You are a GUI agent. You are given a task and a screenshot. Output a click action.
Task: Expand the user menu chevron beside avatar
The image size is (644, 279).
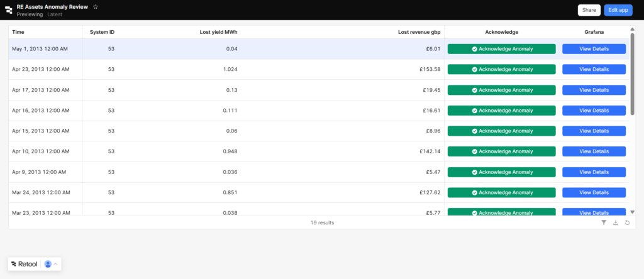tap(55, 264)
